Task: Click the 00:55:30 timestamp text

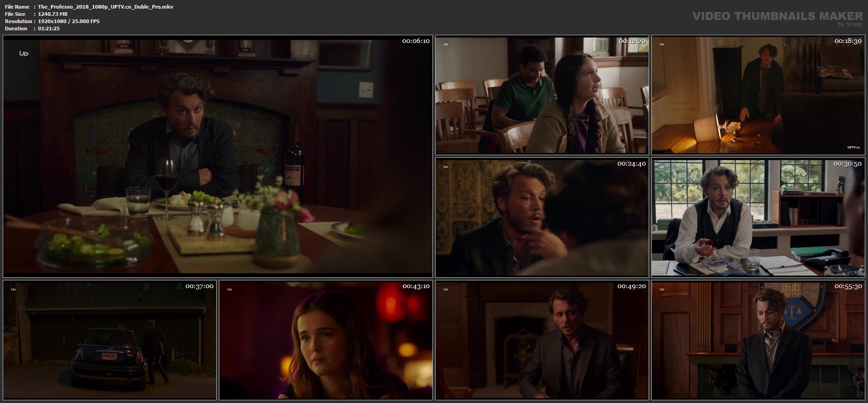Action: pyautogui.click(x=848, y=286)
